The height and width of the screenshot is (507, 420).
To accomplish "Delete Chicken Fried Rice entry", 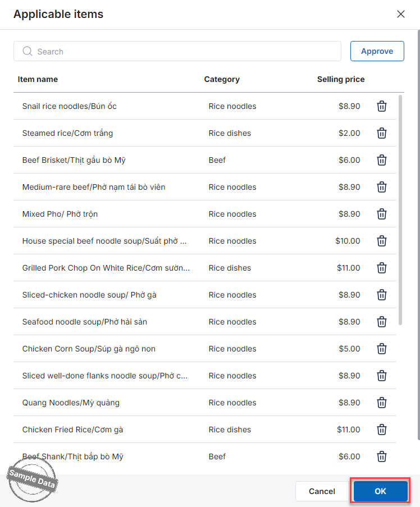I will pos(382,430).
